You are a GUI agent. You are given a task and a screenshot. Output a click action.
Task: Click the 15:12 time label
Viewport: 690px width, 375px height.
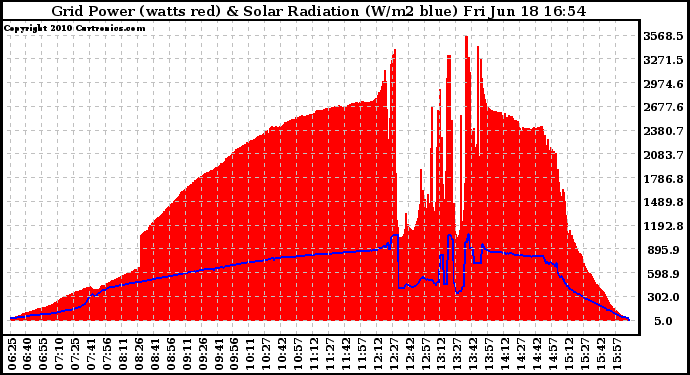coord(570,353)
